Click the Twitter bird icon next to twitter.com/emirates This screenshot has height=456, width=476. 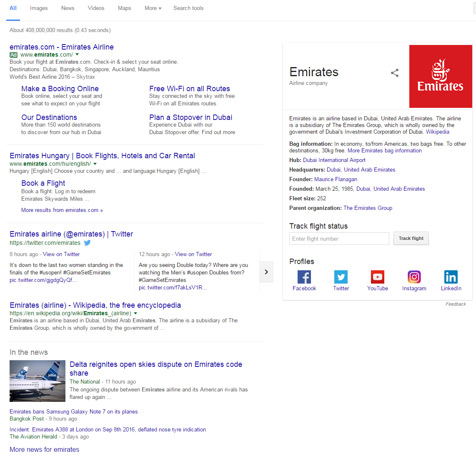pos(87,243)
